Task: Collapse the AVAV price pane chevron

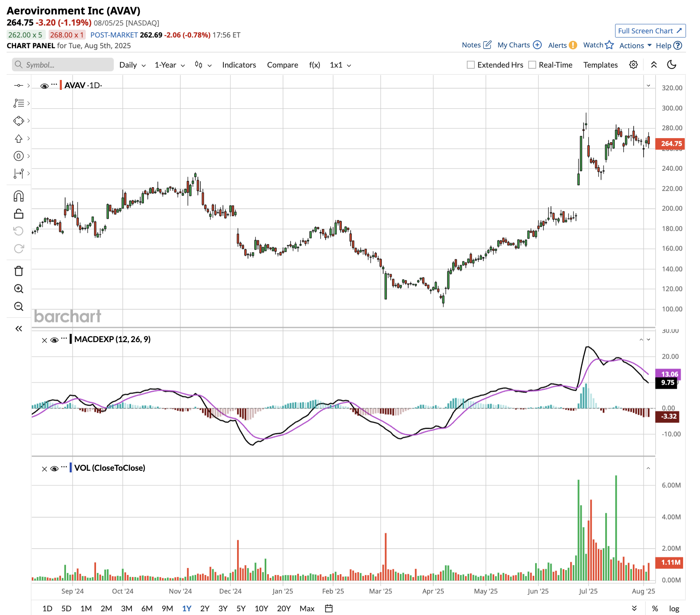Action: (x=648, y=85)
